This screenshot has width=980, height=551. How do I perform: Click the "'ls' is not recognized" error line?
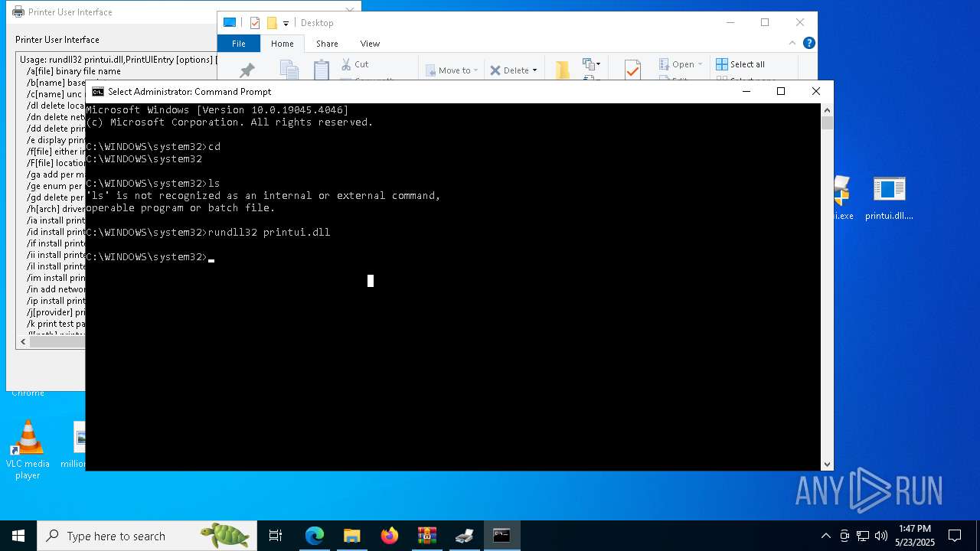click(x=263, y=195)
